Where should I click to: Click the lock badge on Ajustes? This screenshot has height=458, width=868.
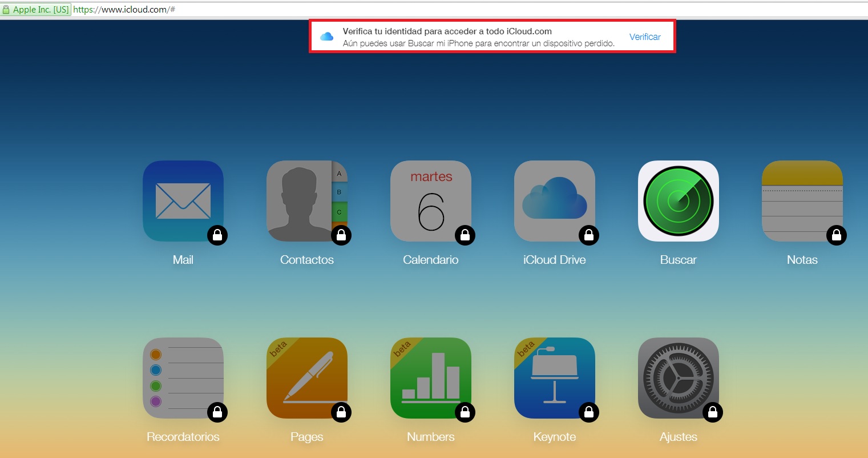point(713,412)
